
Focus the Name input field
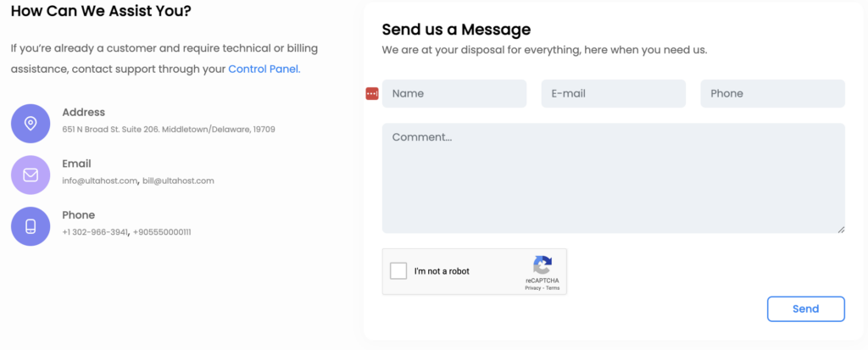click(454, 93)
